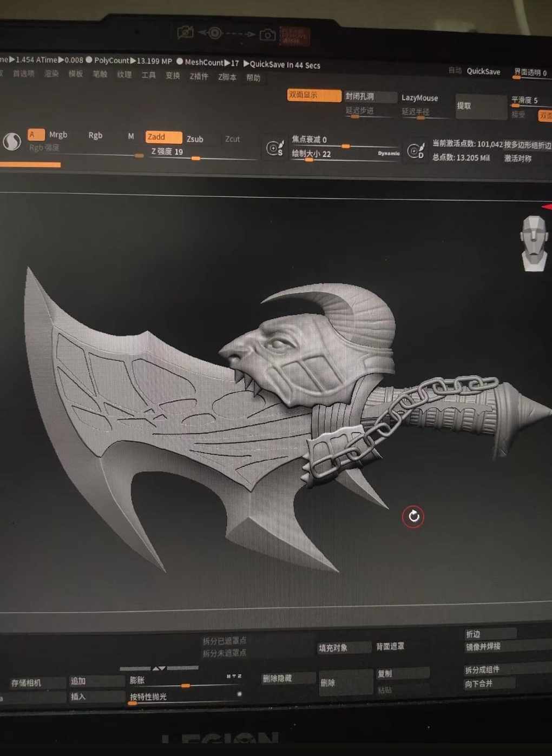This screenshot has width=552, height=756.
Task: Toggle LazyMouse option
Action: (419, 98)
